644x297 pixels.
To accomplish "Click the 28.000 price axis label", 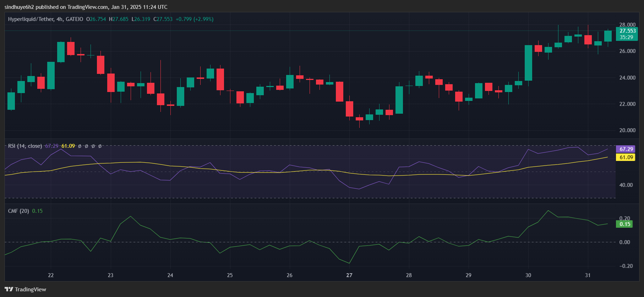I will (x=627, y=25).
